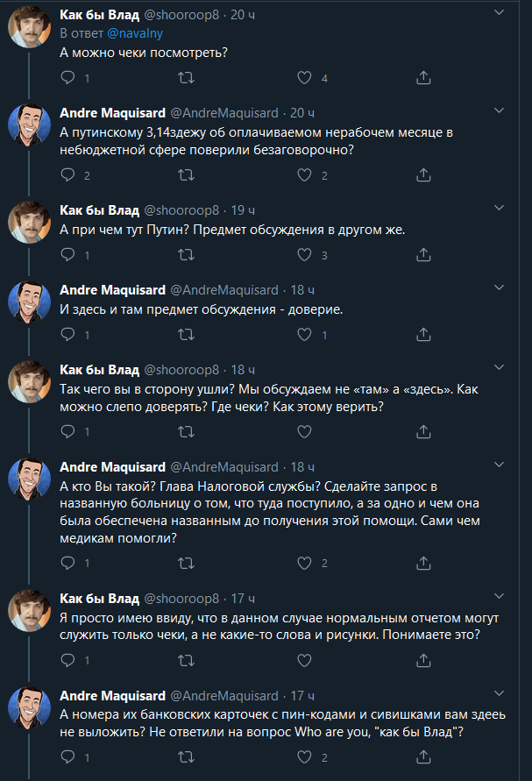The image size is (532, 781).
Task: Share the 'А при чем тут Путин' tweet
Action: (423, 255)
